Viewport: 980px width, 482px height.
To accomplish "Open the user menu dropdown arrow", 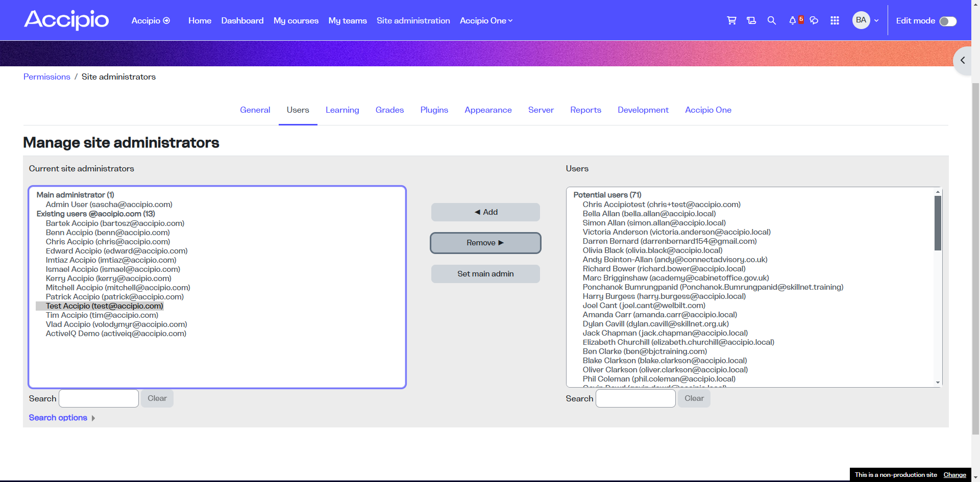I will point(876,21).
